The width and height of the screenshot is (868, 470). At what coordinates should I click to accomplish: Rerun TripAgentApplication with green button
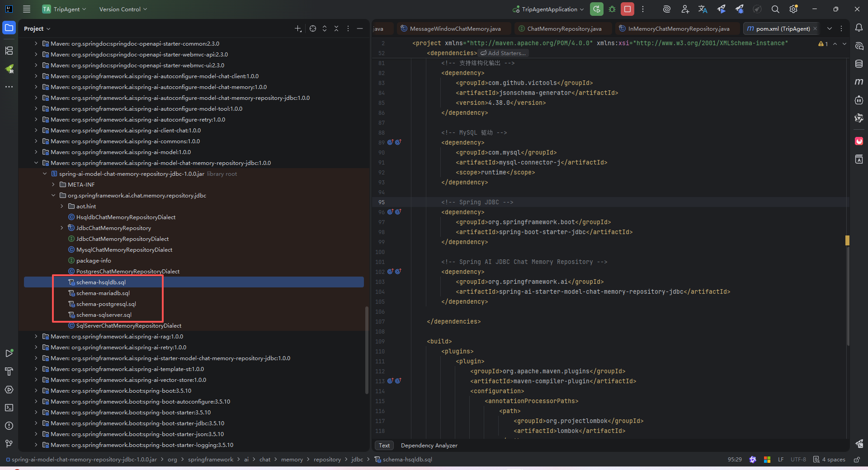(x=597, y=9)
